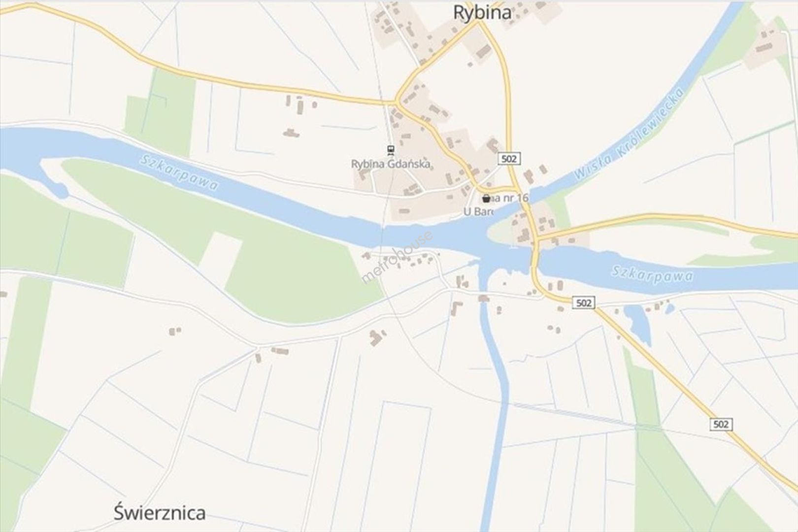Viewport: 798px width, 532px height.
Task: Click the shopping basket shop icon
Action: [487, 198]
